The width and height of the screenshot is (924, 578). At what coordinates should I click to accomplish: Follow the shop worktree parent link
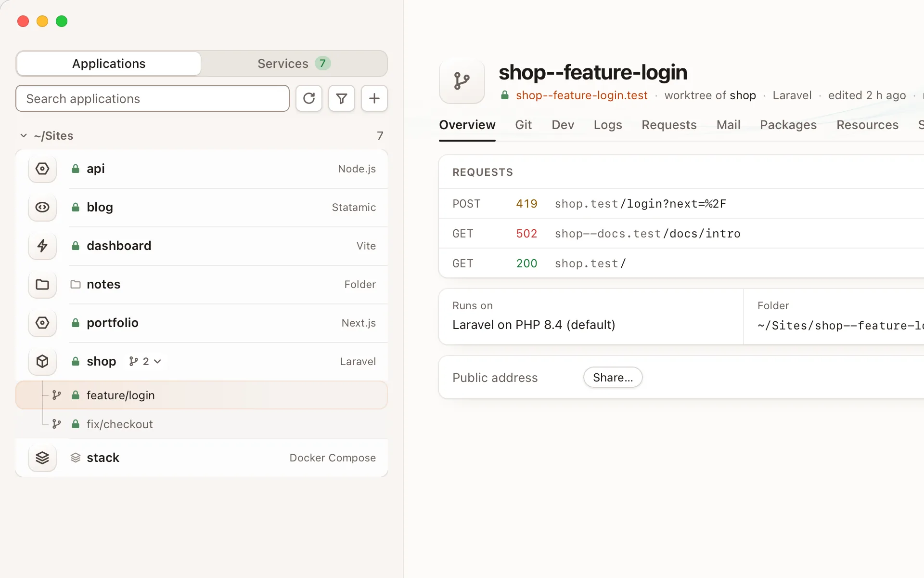point(743,95)
